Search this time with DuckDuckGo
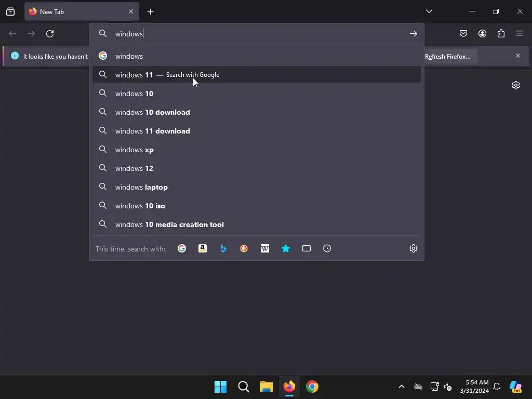 click(x=244, y=248)
